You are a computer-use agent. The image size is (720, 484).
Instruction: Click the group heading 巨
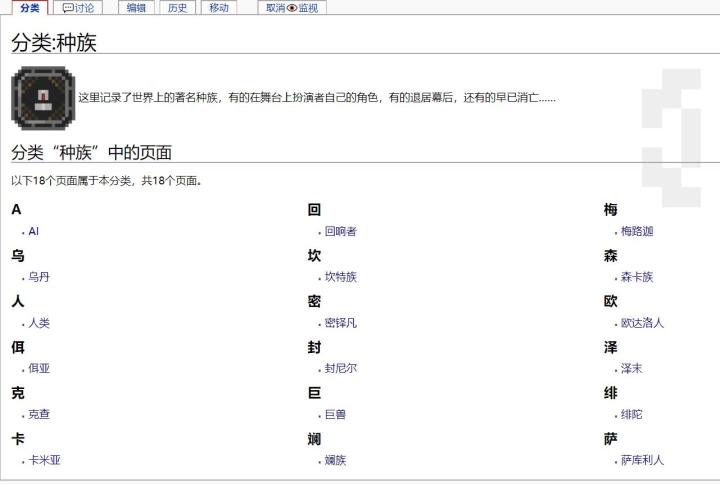coord(314,393)
